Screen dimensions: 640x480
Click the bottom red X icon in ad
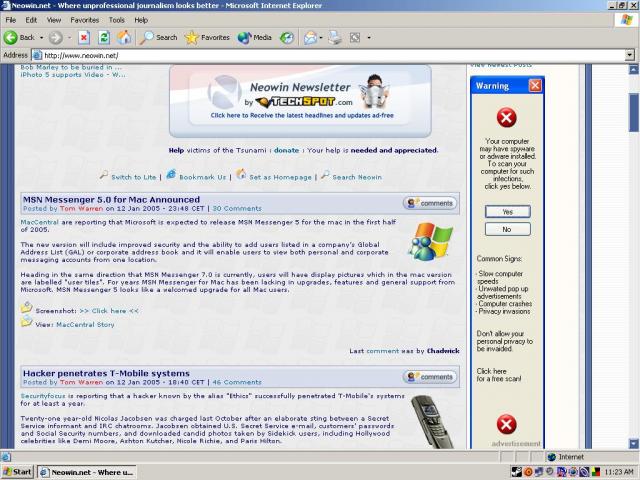[507, 424]
